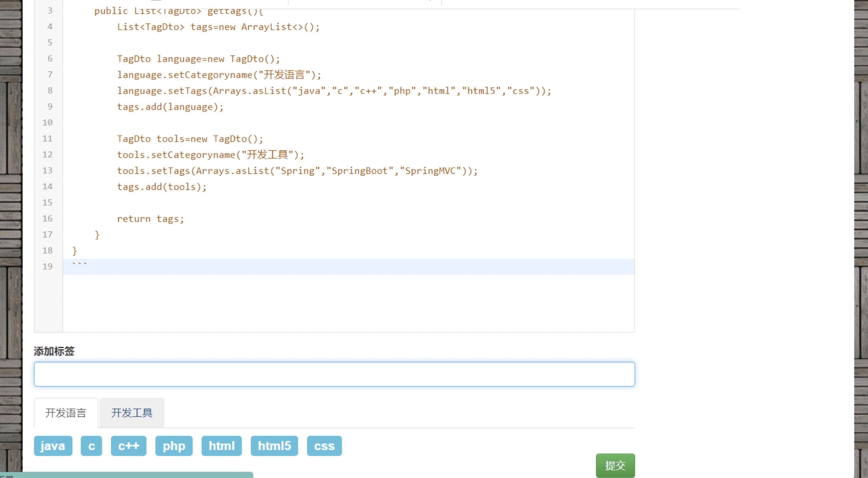Image resolution: width=868 pixels, height=478 pixels.
Task: Select the 开发语言 tab
Action: pos(66,413)
